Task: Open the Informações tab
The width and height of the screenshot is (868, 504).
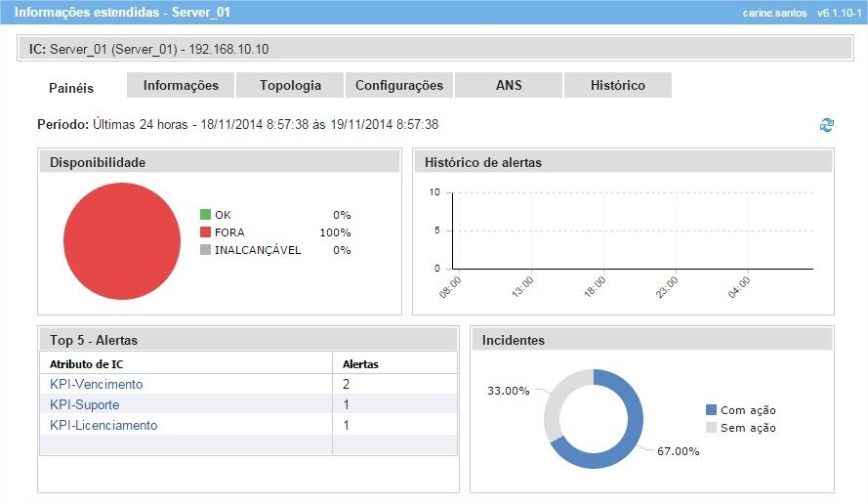Action: click(181, 86)
